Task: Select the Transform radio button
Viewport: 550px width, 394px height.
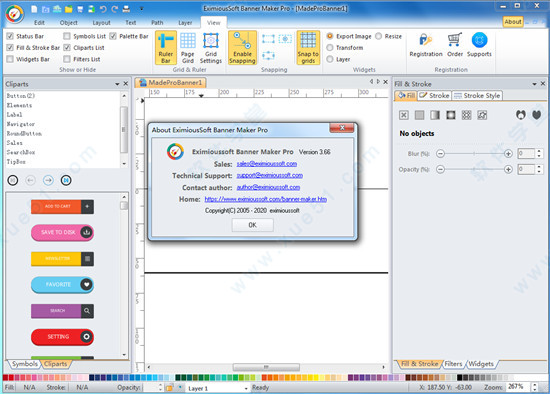Action: [330, 48]
